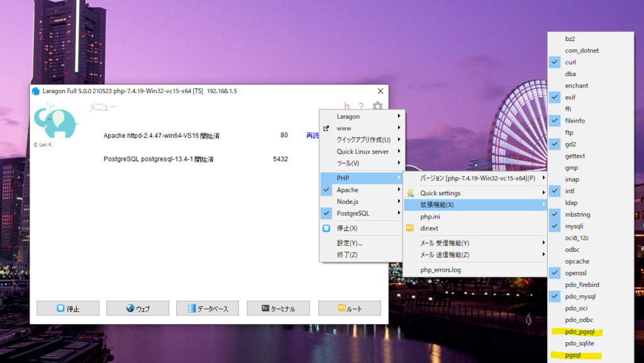Click the Apache httpd-2.4.47 service row

coord(162,135)
